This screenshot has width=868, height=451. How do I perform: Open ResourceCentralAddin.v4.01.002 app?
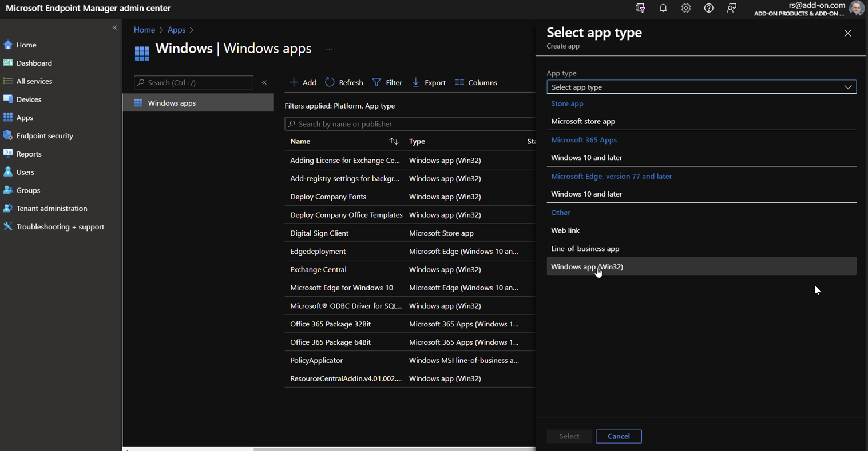(346, 378)
